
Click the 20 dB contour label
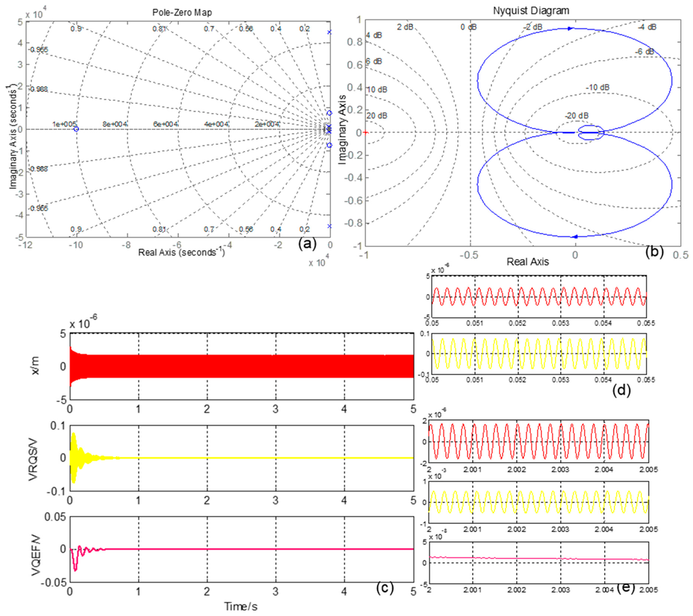click(376, 116)
